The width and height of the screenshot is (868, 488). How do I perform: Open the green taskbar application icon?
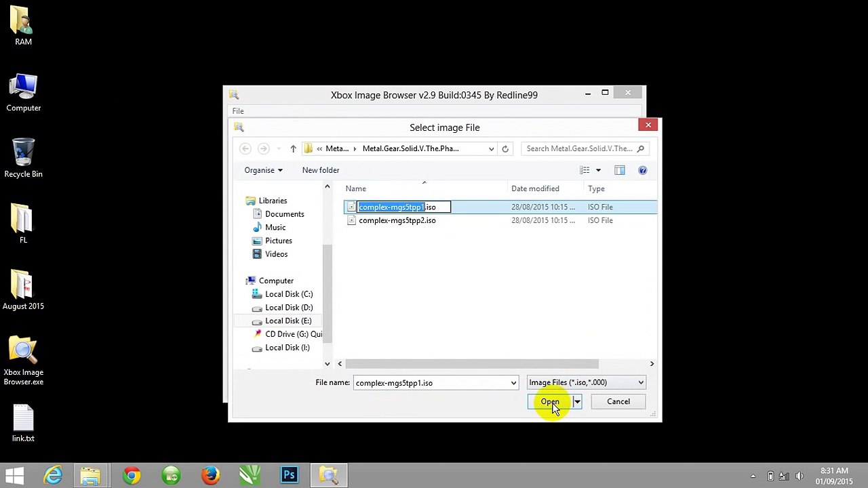[171, 475]
